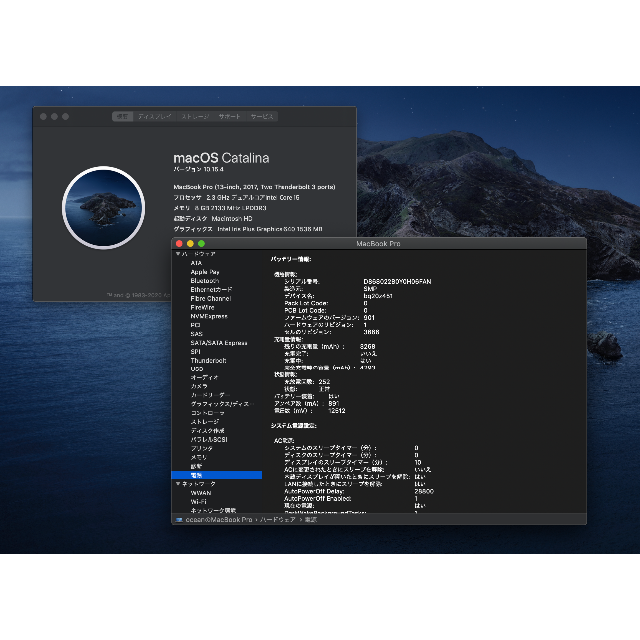This screenshot has width=640, height=640.
Task: Select USB in the sidebar
Action: [x=197, y=369]
